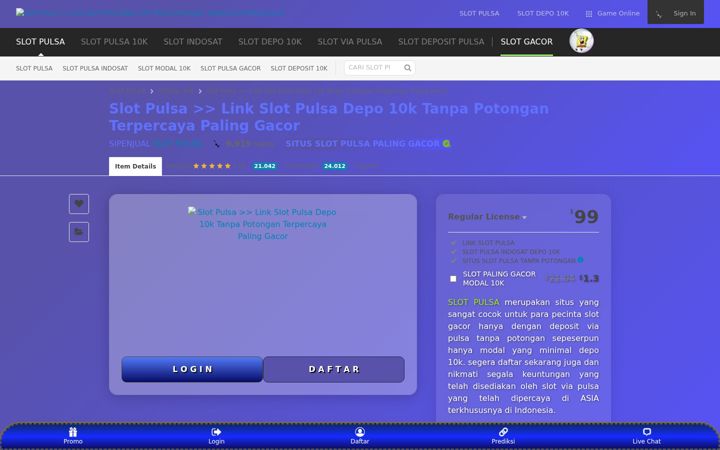Select the SLOT GACOR nav item
Image resolution: width=720 pixels, height=450 pixels.
pos(527,42)
